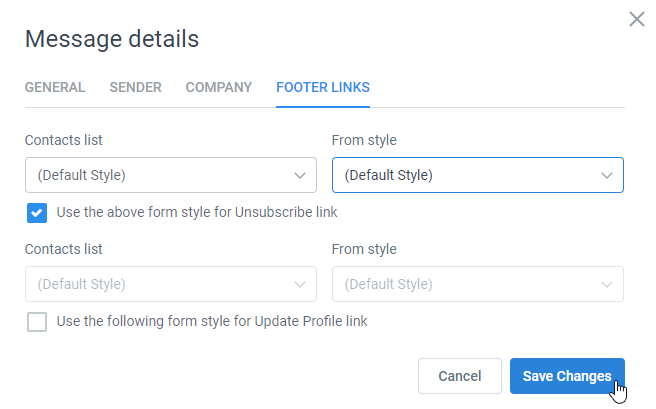Go to the Company tab
This screenshot has width=656, height=409.
tap(219, 87)
